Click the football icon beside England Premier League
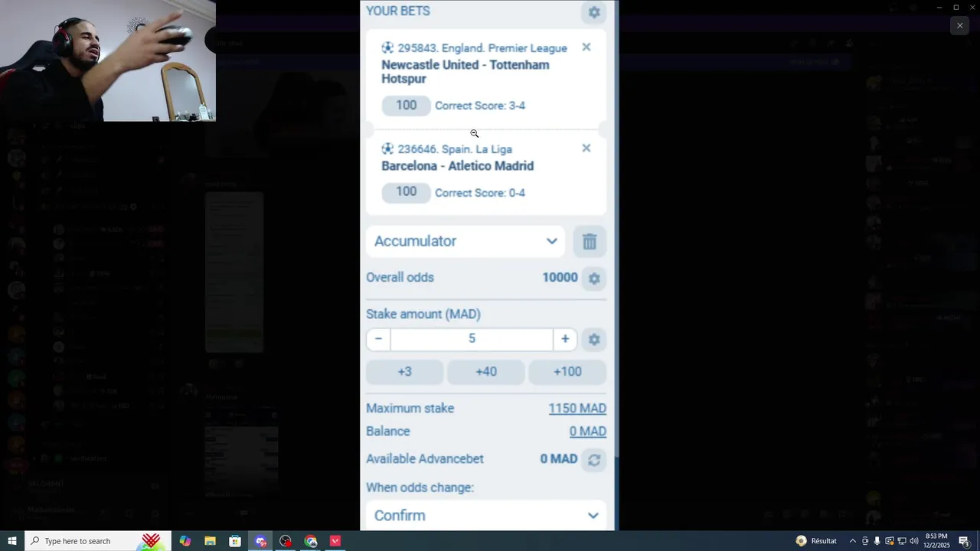The image size is (980, 551). click(387, 47)
